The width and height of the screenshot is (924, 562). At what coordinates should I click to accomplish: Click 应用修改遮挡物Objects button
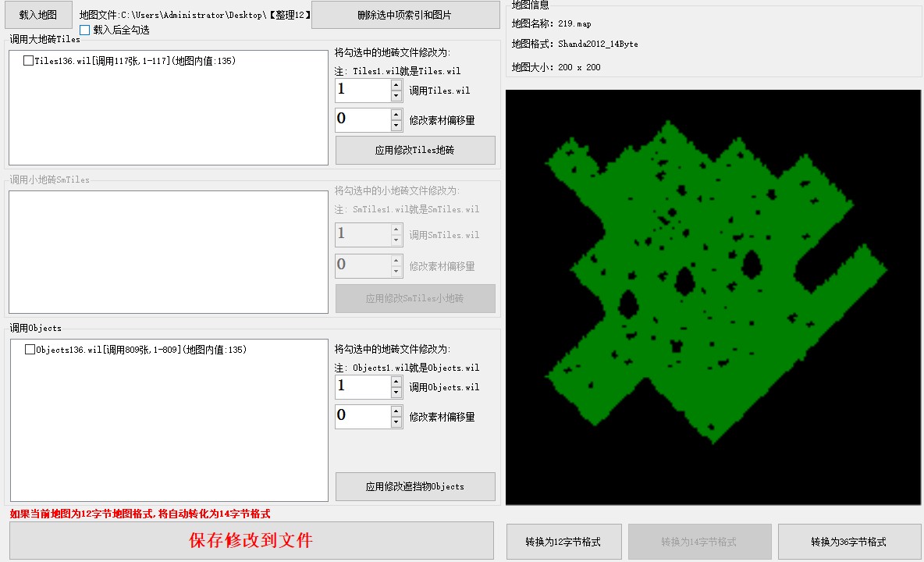tap(415, 486)
